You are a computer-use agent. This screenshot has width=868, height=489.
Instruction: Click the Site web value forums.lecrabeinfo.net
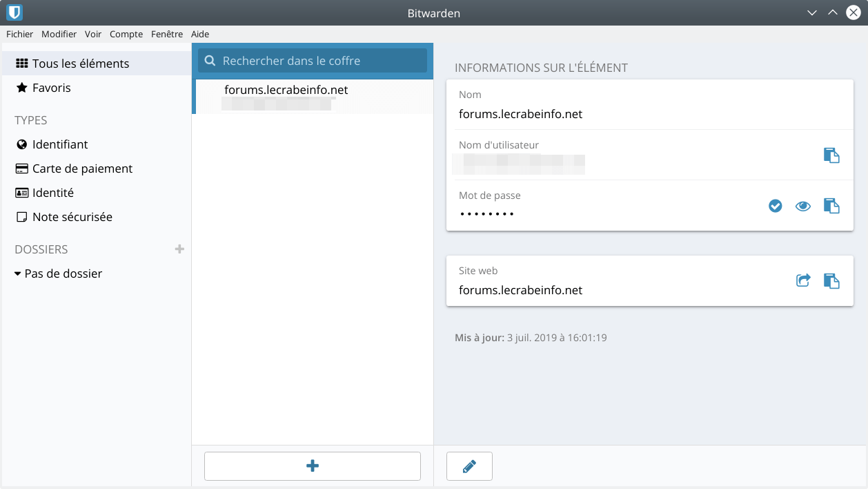pos(521,290)
